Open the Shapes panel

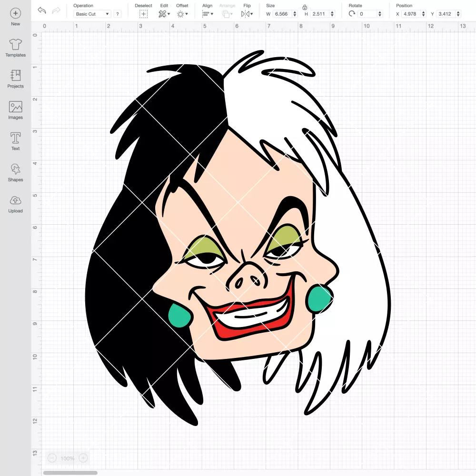point(16,172)
